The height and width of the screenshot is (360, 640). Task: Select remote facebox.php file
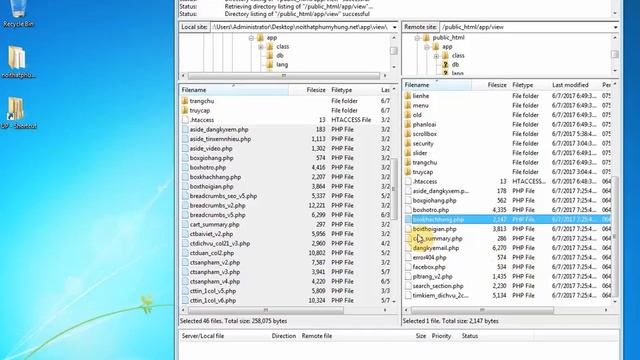[x=429, y=267]
